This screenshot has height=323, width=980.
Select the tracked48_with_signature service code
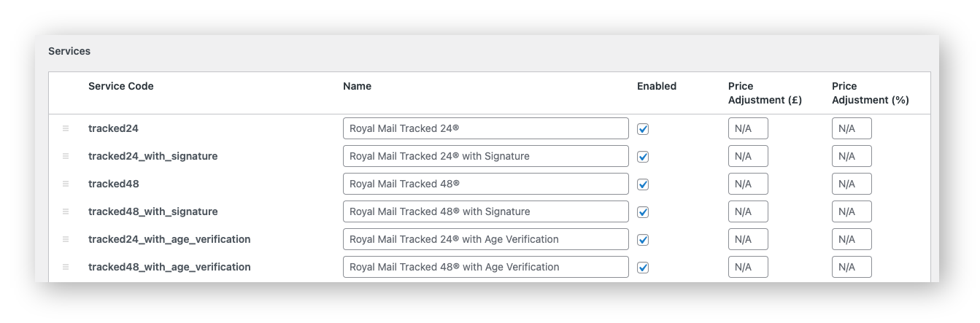pos(153,211)
